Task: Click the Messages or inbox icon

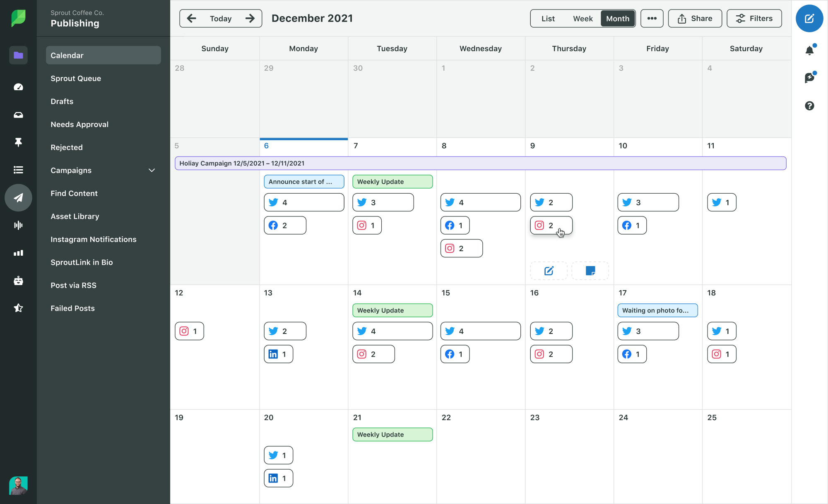Action: pyautogui.click(x=17, y=114)
